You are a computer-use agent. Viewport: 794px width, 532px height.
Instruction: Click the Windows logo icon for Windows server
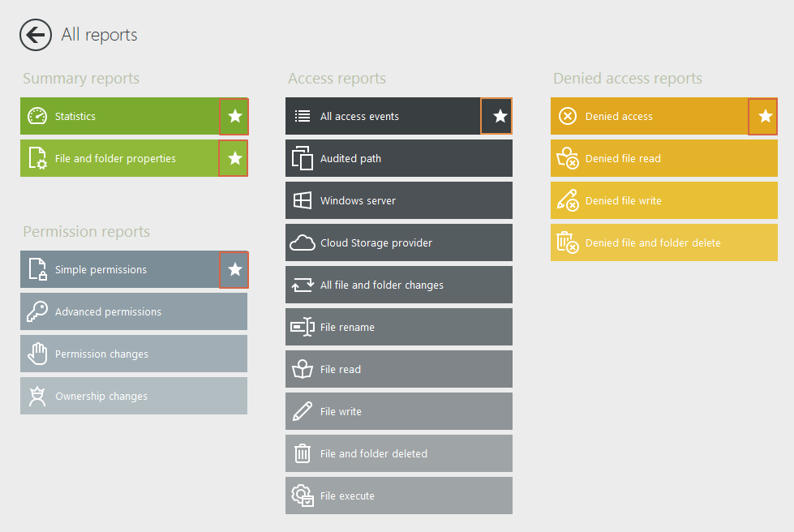303,201
